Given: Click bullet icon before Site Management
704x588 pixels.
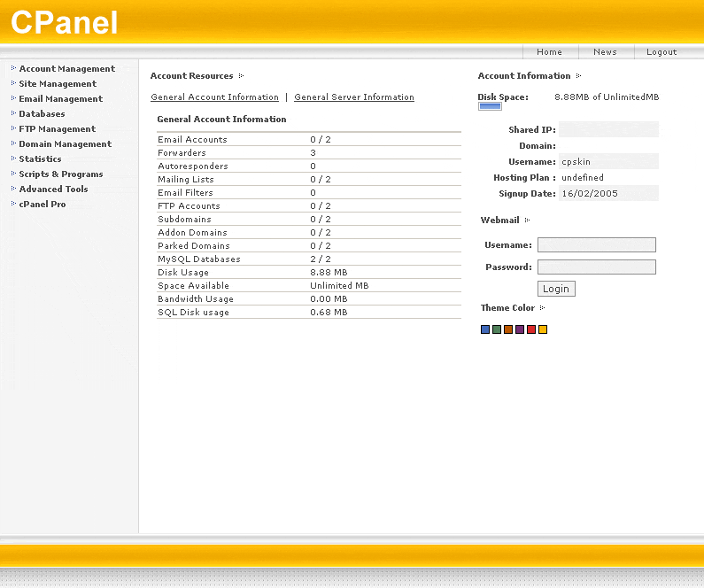Looking at the screenshot, I should (x=13, y=83).
